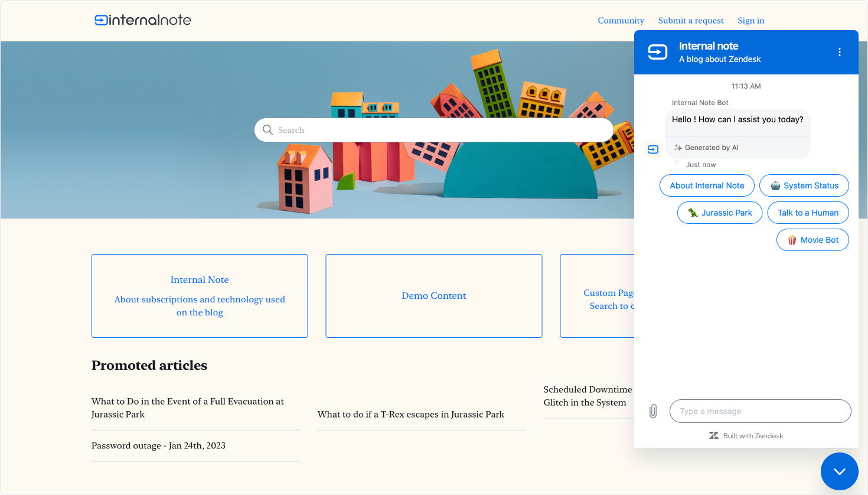Click the search magnifier icon
This screenshot has width=868, height=495.
tap(267, 130)
